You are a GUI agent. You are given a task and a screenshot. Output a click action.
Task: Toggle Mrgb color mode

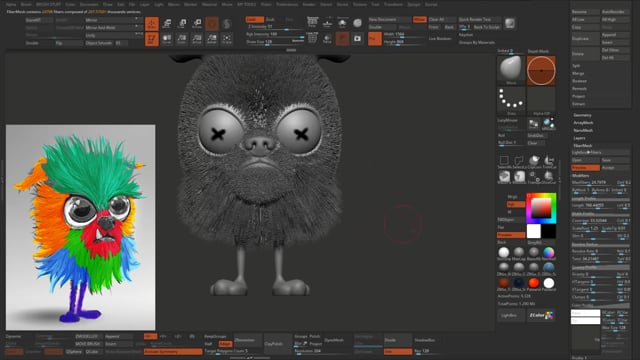point(512,197)
